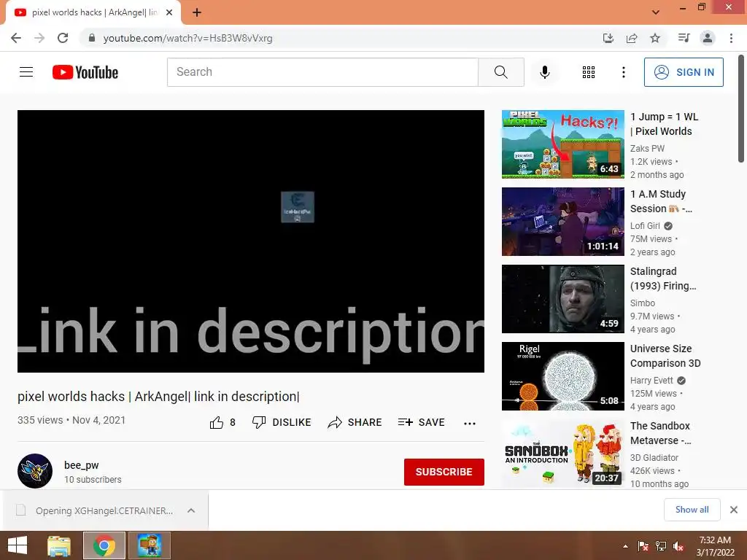Open the YouTube apps grid

(589, 72)
